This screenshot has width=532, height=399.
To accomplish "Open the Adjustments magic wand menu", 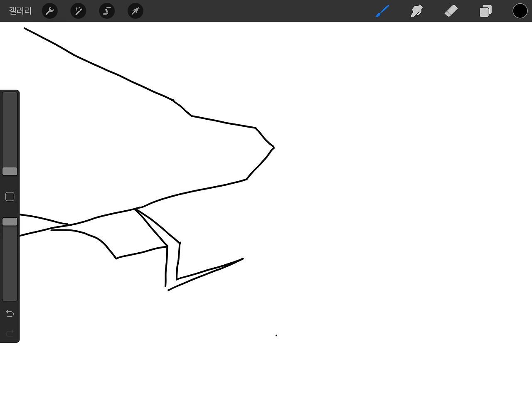I will coord(78,11).
